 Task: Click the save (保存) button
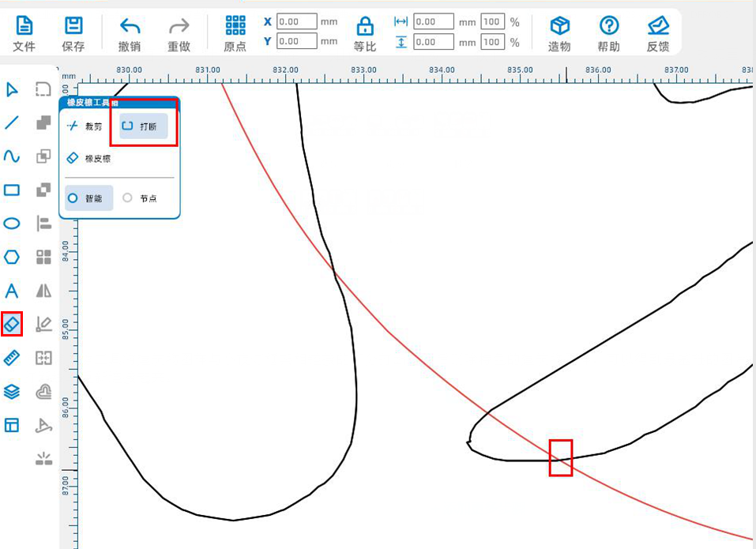pyautogui.click(x=73, y=32)
